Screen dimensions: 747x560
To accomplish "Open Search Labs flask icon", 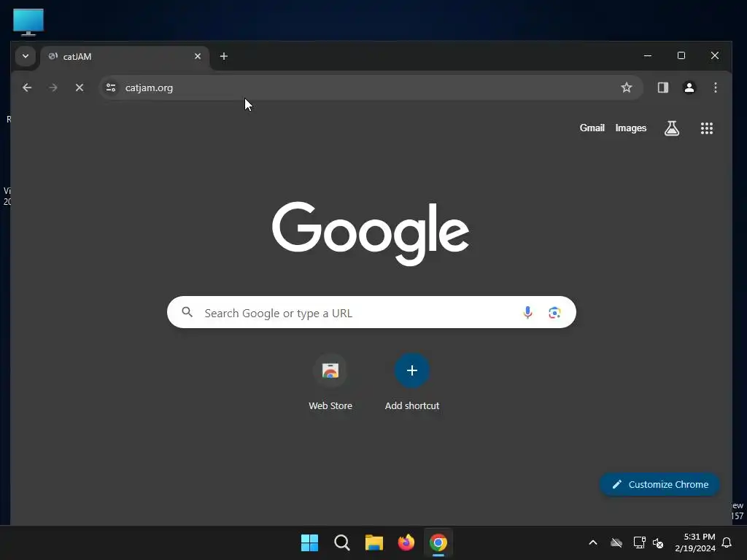I will click(672, 128).
